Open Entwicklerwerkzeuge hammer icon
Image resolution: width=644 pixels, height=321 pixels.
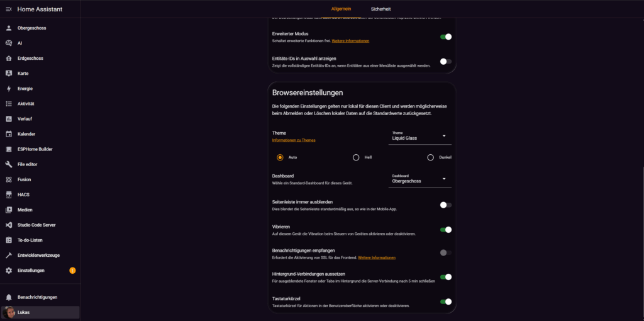pos(9,255)
